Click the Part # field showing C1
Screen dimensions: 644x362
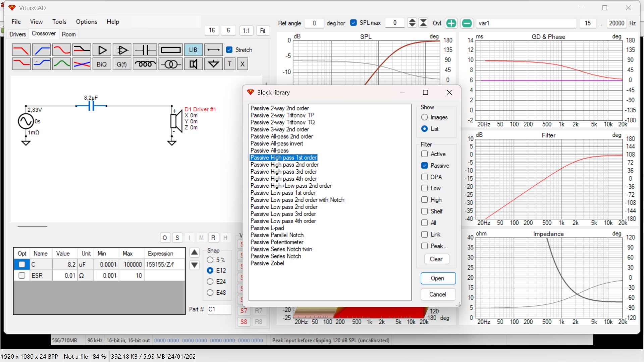(x=219, y=309)
